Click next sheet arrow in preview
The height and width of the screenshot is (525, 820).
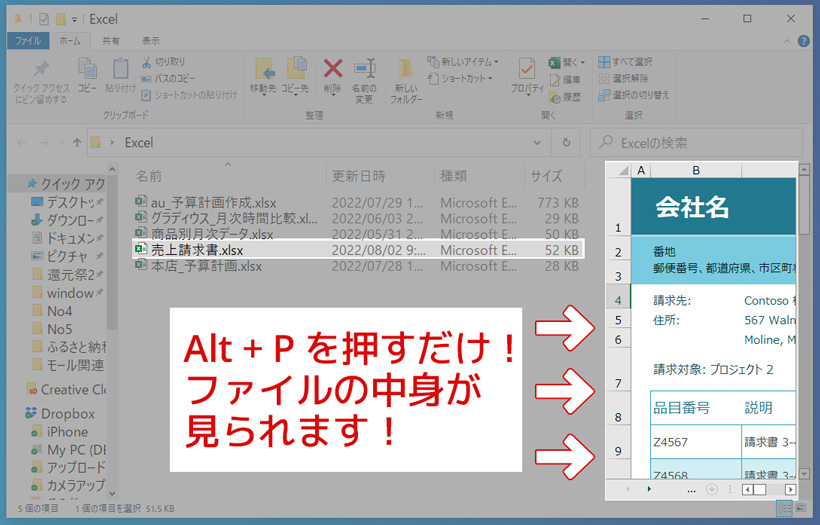649,489
